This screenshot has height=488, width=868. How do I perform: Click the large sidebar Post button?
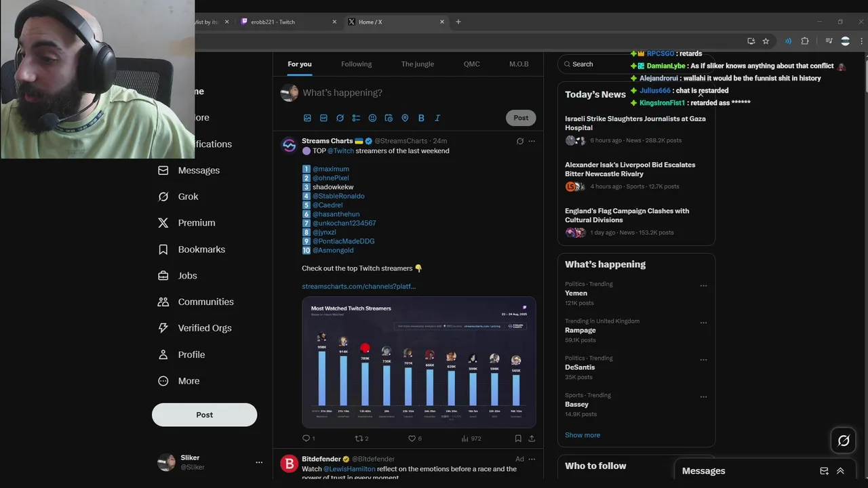pos(204,415)
